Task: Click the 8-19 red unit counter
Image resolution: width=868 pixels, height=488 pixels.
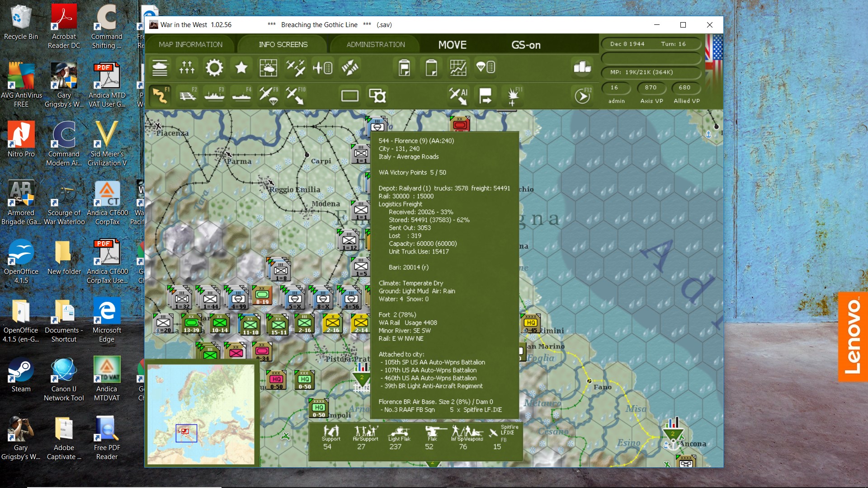Action: click(x=262, y=296)
